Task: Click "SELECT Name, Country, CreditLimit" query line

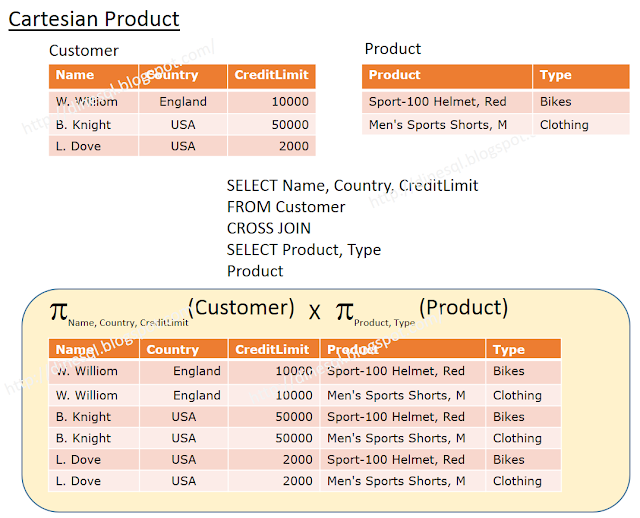Action: (x=352, y=186)
